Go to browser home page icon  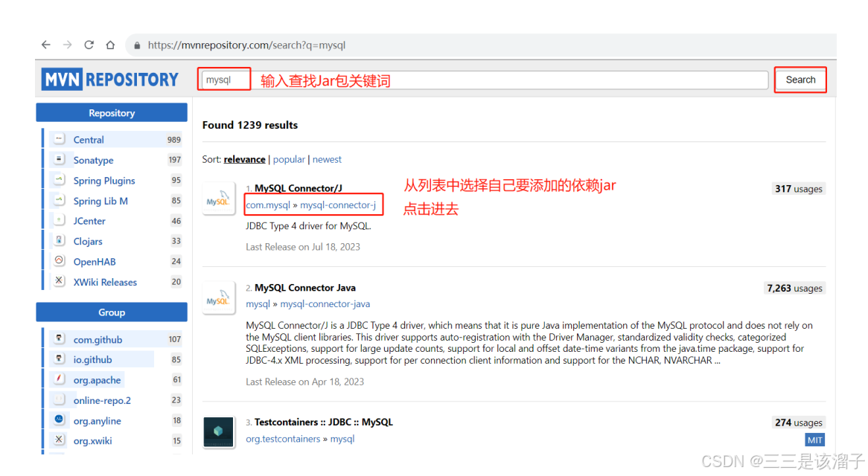(110, 45)
